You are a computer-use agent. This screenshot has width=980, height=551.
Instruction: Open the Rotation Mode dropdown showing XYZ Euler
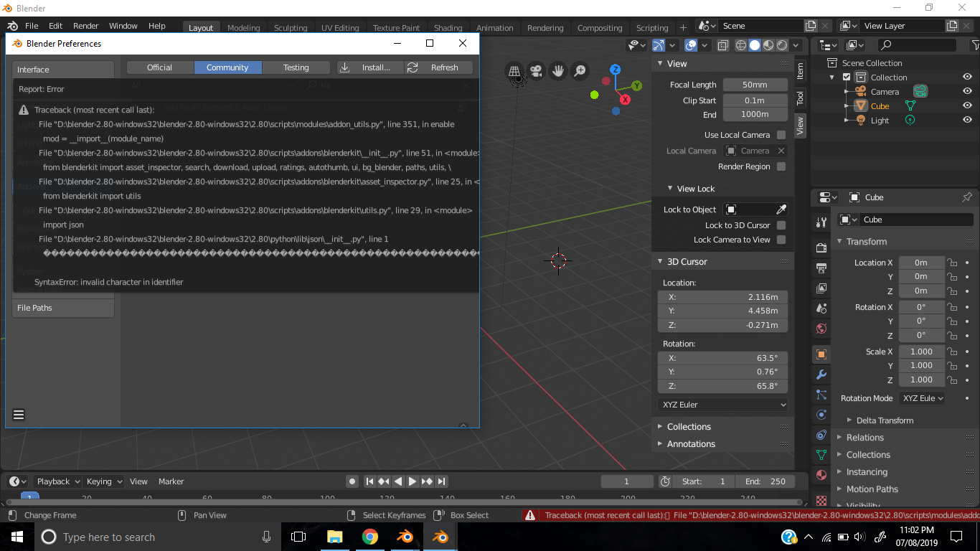click(x=922, y=397)
